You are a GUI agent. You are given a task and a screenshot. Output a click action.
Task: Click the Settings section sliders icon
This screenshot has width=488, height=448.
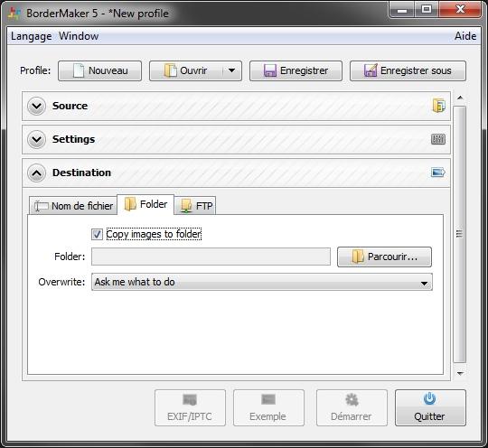(x=438, y=139)
